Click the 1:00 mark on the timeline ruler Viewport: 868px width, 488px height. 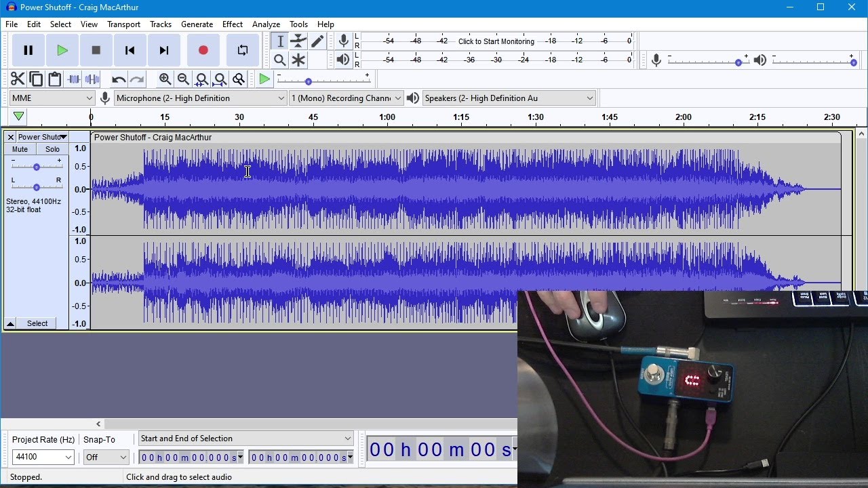point(387,117)
